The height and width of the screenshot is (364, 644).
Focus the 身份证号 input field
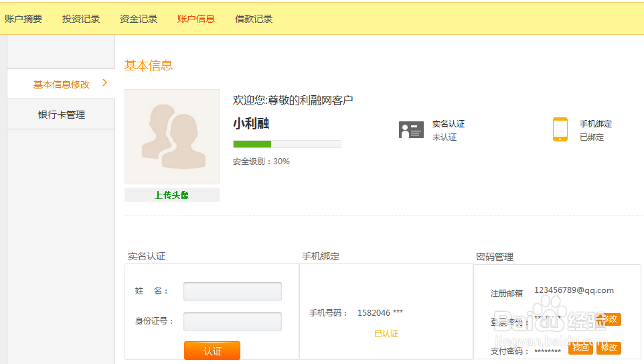(x=232, y=321)
